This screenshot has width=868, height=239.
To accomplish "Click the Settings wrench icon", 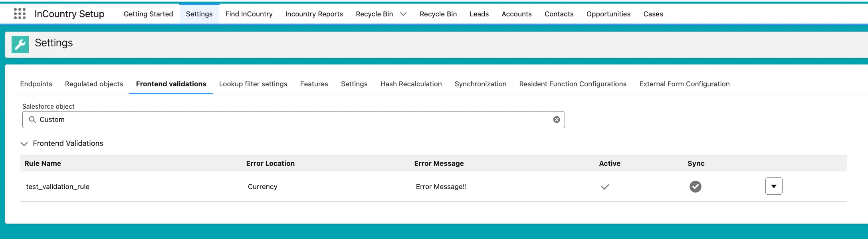I will 20,44.
